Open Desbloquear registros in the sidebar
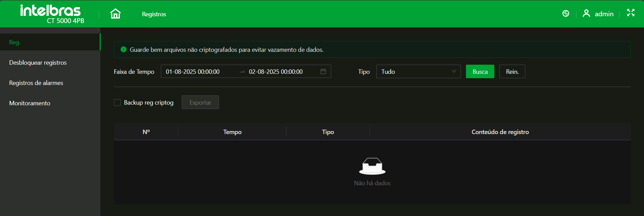Image resolution: width=644 pixels, height=216 pixels. pos(38,63)
